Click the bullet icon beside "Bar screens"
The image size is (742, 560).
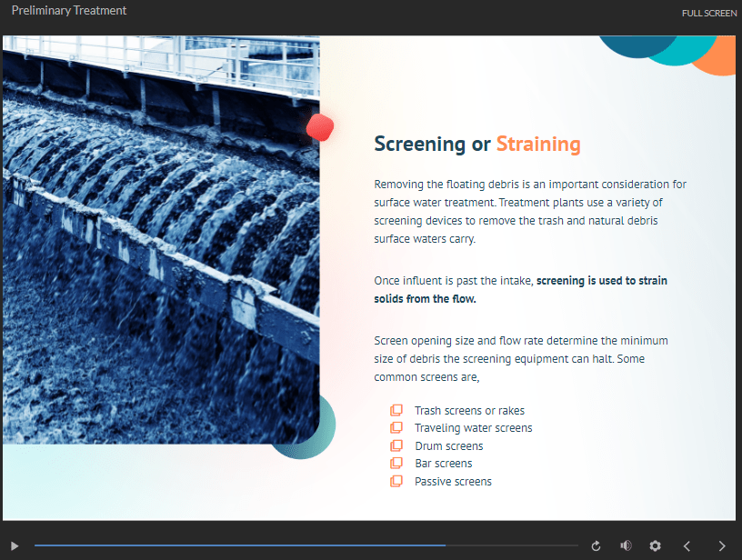[x=396, y=463]
